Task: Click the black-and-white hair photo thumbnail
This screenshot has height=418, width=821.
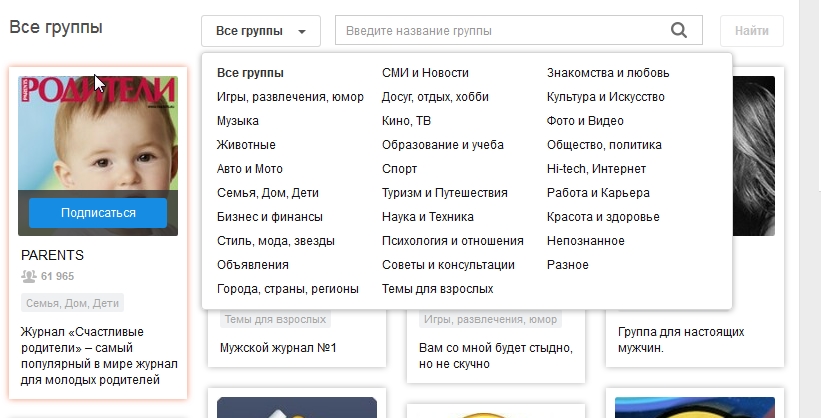Action: pyautogui.click(x=753, y=156)
